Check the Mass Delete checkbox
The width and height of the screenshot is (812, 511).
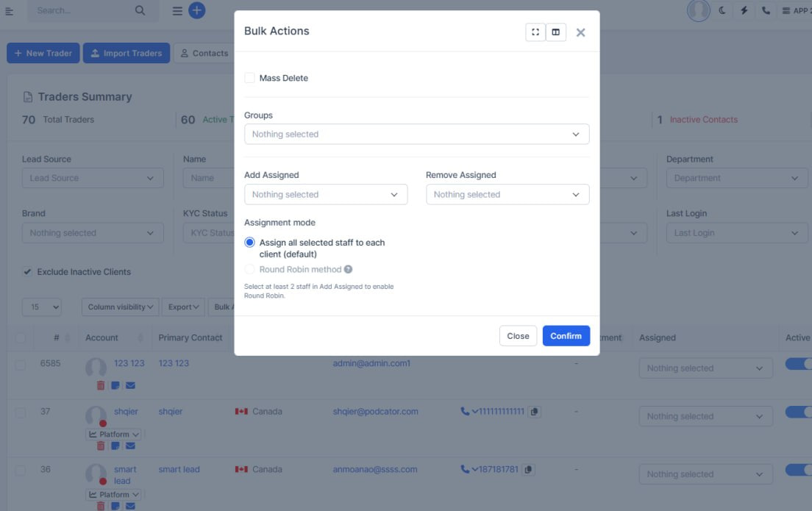(x=249, y=78)
